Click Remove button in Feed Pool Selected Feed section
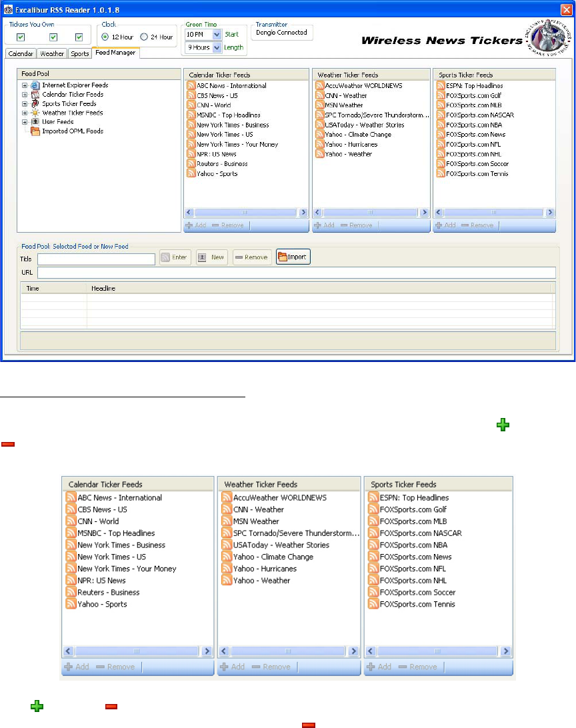Image resolution: width=576 pixels, height=728 pixels. coord(252,257)
